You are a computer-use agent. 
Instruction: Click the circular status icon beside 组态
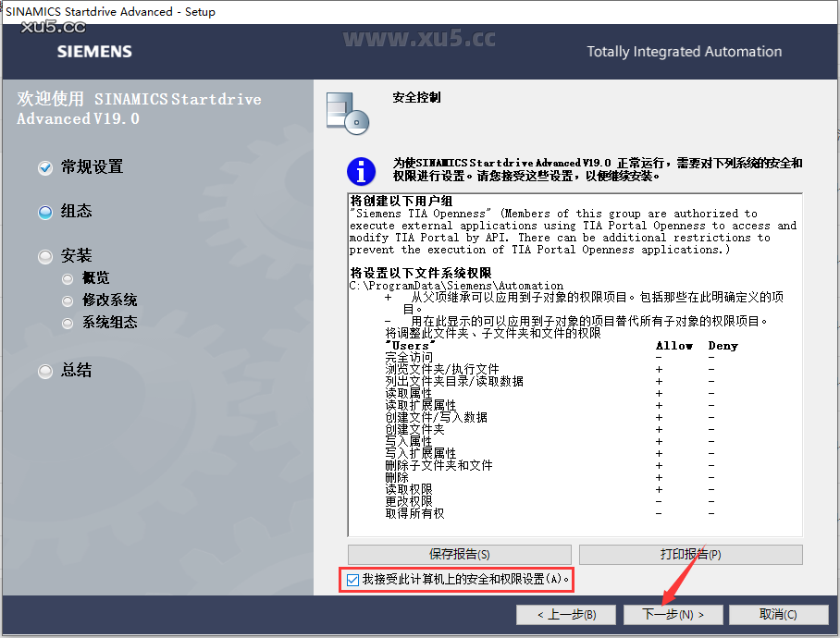tap(44, 212)
